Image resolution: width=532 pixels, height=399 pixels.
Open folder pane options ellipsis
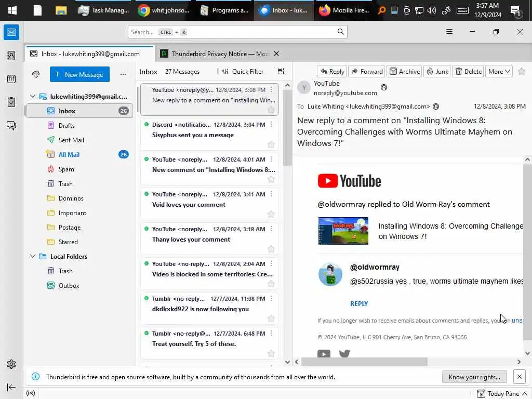[x=123, y=74]
